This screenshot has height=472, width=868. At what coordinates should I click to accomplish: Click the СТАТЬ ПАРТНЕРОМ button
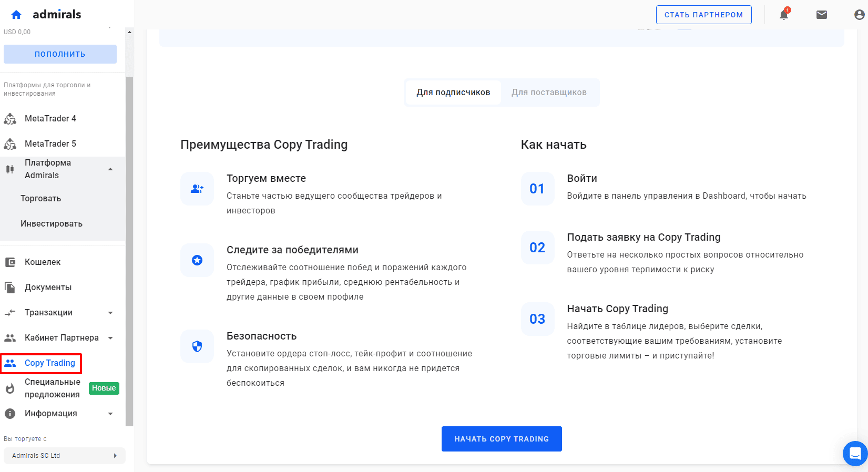[703, 15]
